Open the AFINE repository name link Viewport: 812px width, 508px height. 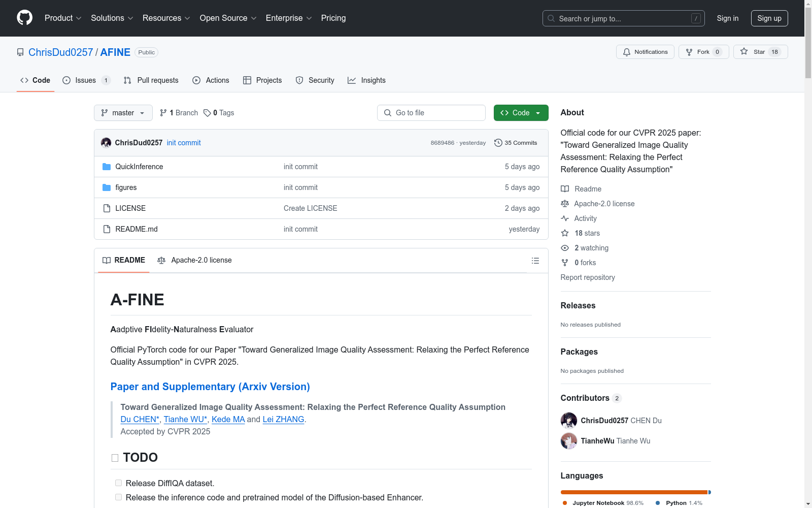(115, 52)
